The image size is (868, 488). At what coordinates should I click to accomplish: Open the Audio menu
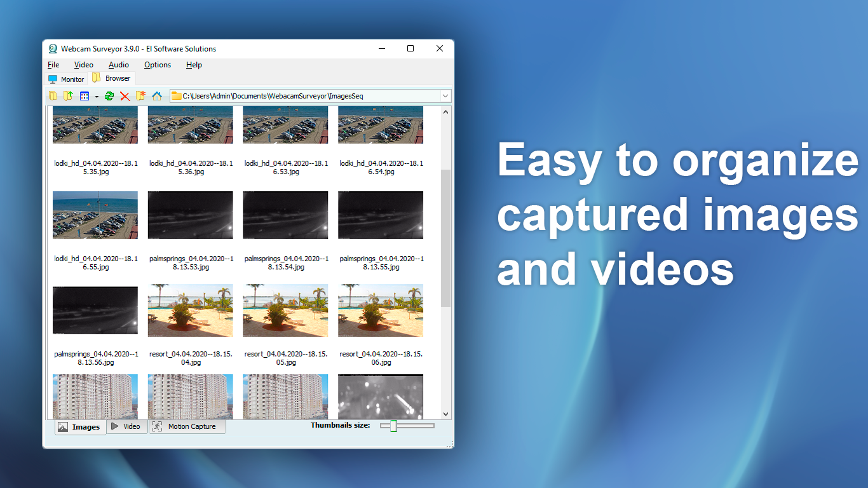pyautogui.click(x=118, y=65)
